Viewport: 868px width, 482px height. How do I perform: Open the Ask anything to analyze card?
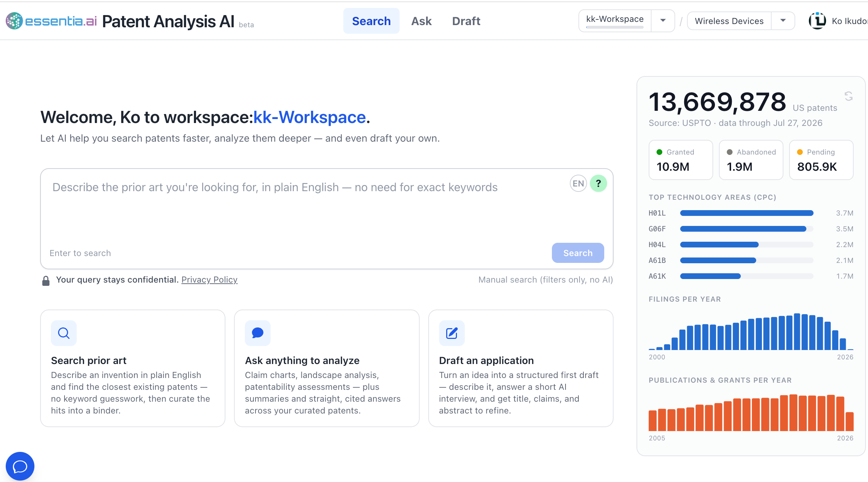coord(327,368)
